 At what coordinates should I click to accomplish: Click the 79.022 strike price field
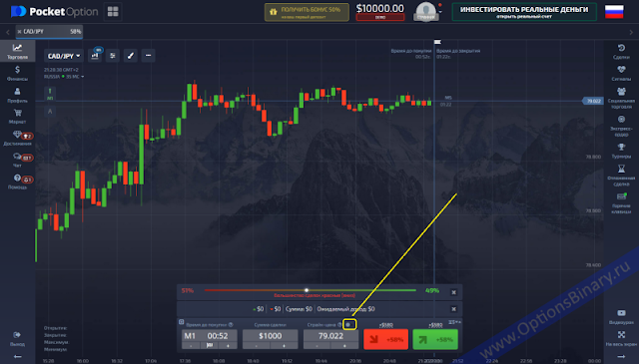(x=330, y=336)
